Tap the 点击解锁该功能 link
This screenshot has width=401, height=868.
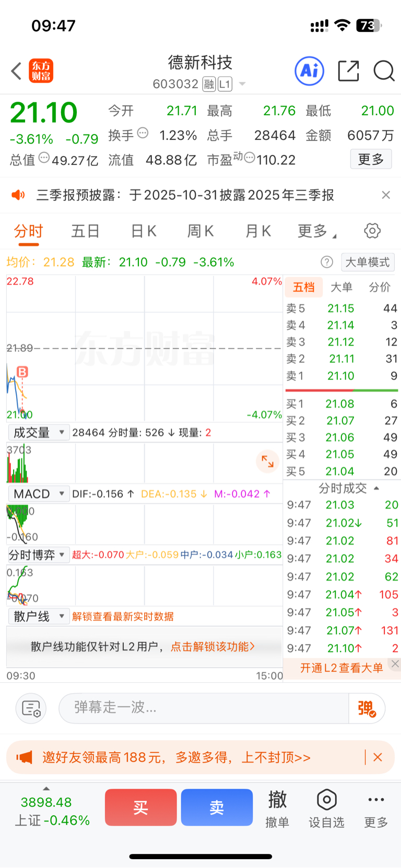click(x=213, y=647)
